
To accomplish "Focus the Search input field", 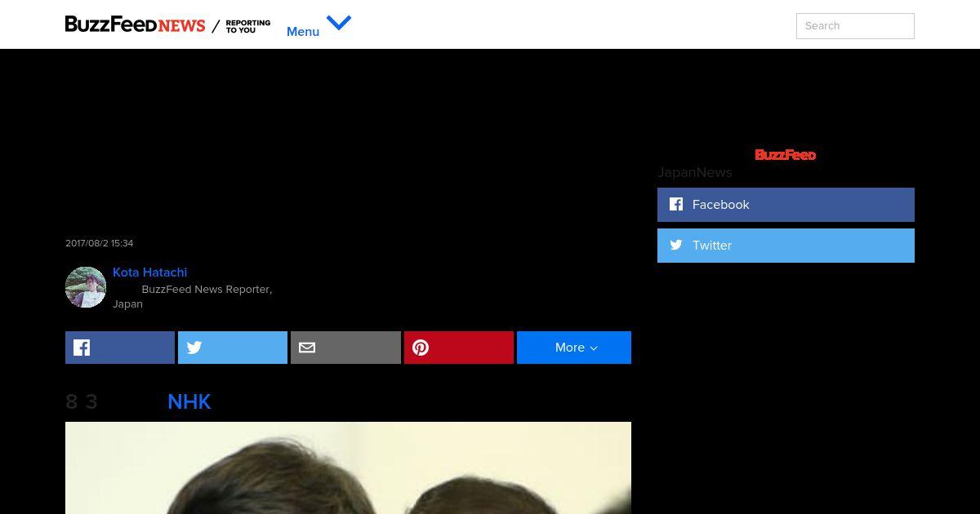I will pos(855,26).
